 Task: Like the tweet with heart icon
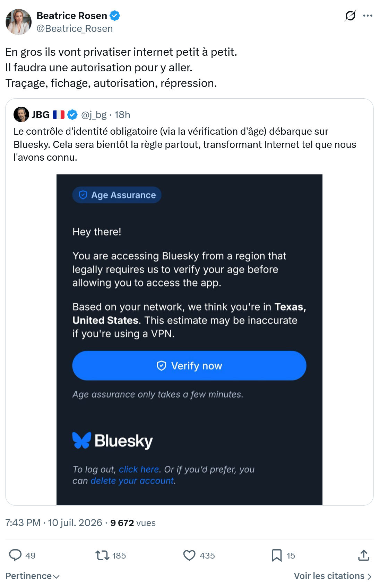pos(189,555)
